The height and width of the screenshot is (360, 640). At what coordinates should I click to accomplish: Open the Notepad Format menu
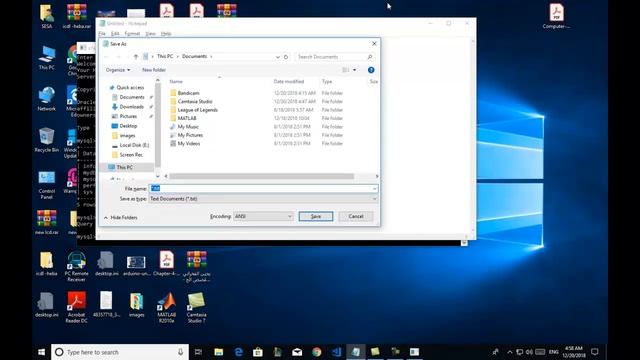132,33
